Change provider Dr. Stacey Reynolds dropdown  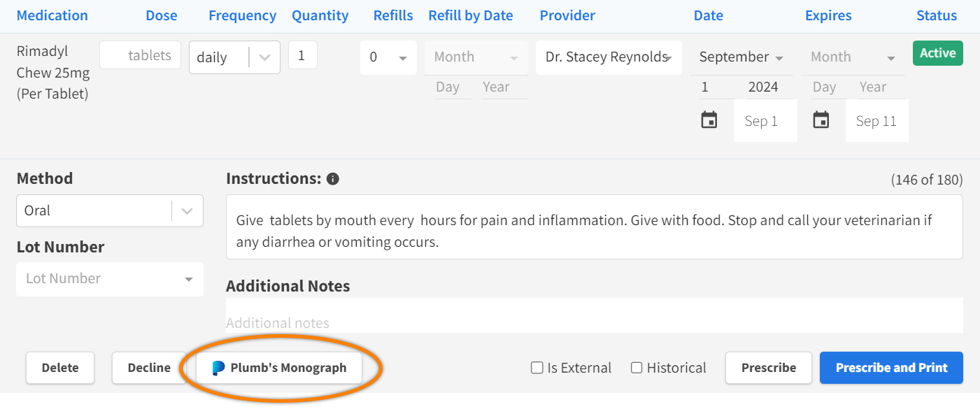coord(609,57)
